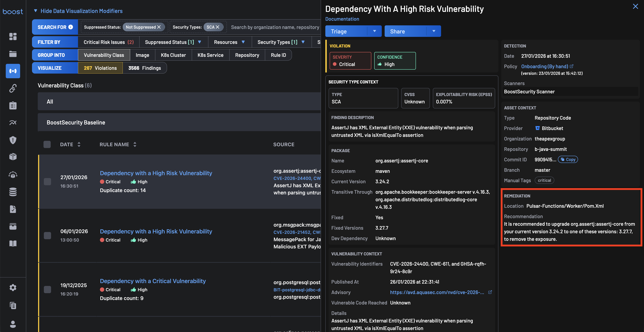Click the shield icon in left sidebar
Image resolution: width=644 pixels, height=332 pixels.
click(x=13, y=140)
